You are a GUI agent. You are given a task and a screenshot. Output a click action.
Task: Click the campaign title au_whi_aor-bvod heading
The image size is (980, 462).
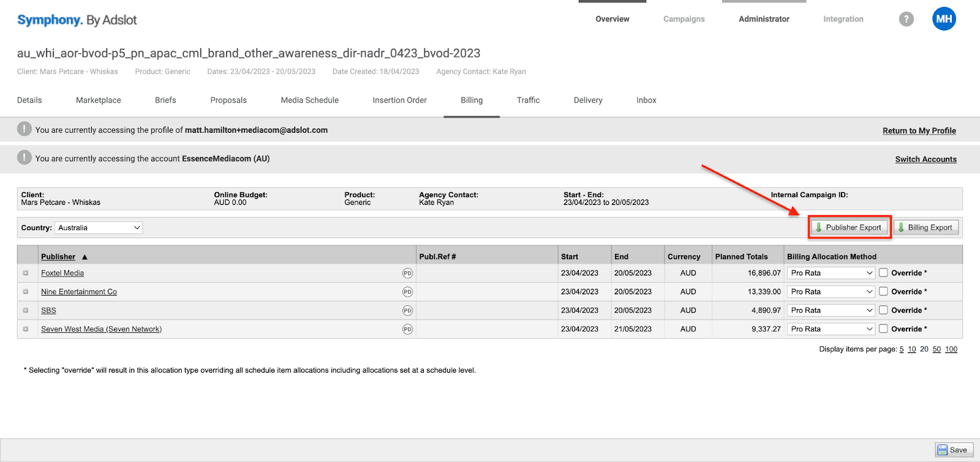tap(249, 53)
